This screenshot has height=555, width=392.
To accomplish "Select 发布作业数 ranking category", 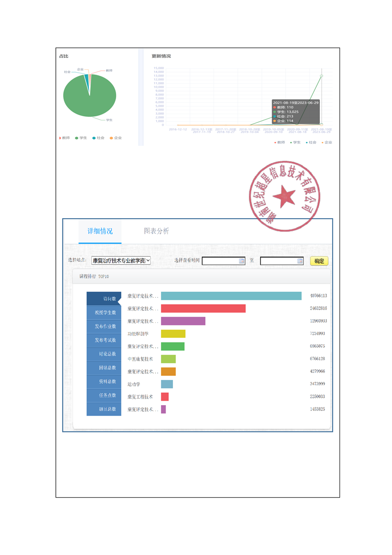I will (104, 326).
